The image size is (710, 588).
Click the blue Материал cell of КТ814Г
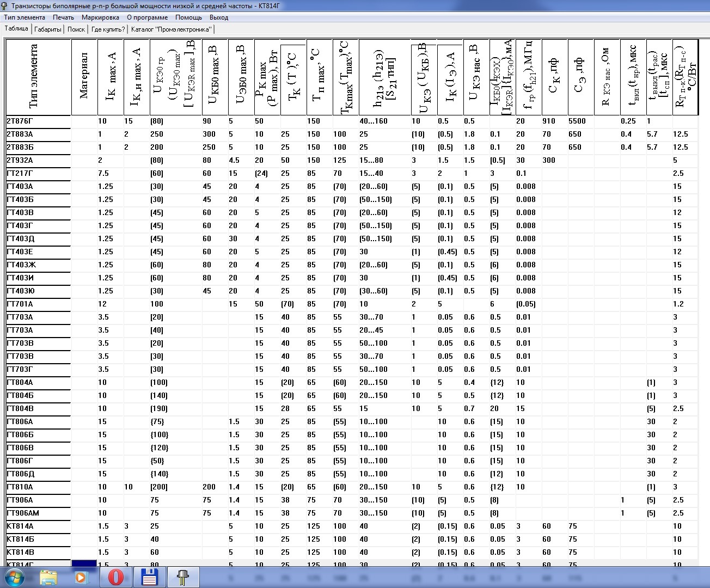(x=84, y=563)
